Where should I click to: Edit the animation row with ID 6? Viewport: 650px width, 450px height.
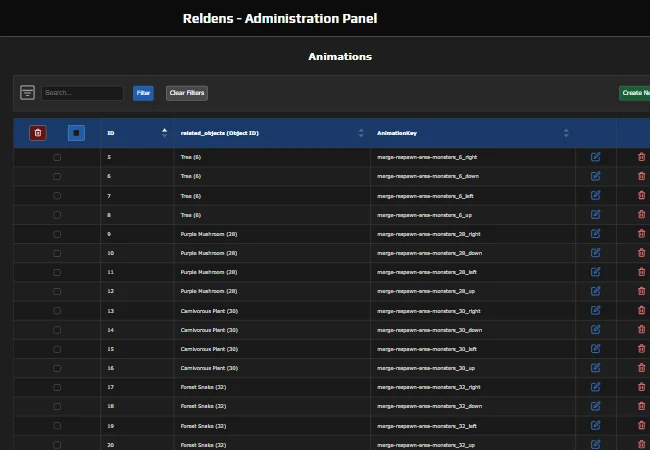coord(595,176)
